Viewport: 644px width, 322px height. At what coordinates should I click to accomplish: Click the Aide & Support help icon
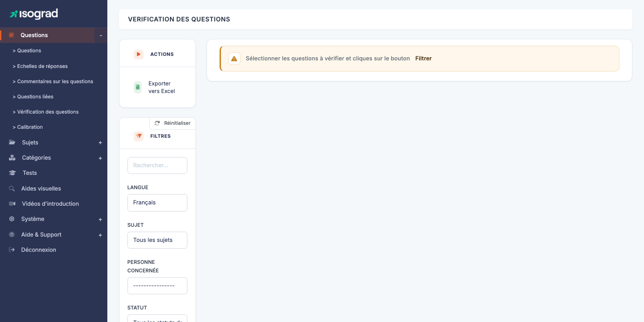[12, 234]
